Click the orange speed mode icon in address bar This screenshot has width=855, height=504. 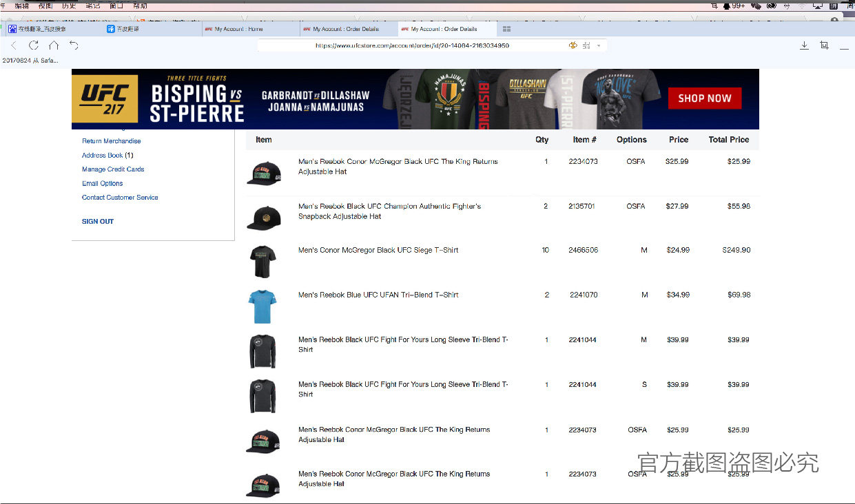coord(573,45)
